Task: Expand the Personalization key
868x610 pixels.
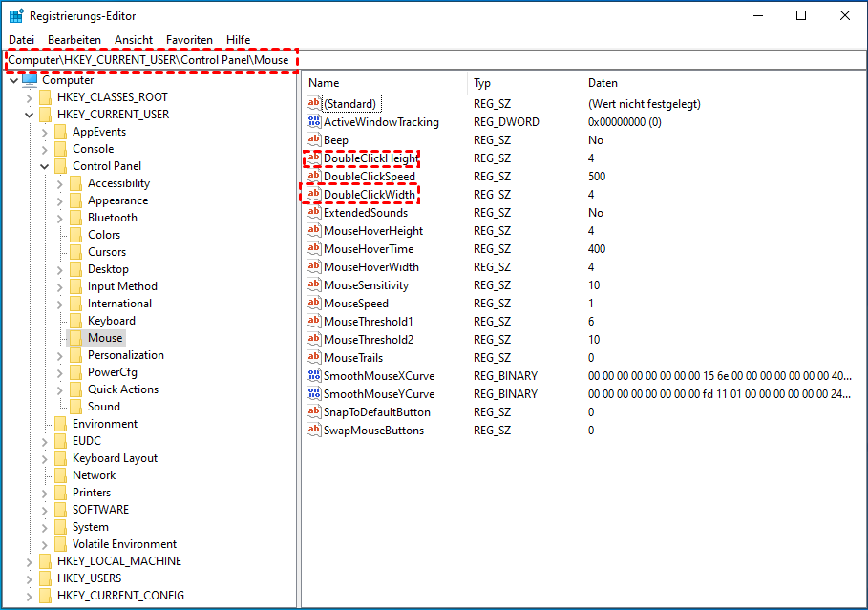Action: coord(60,355)
